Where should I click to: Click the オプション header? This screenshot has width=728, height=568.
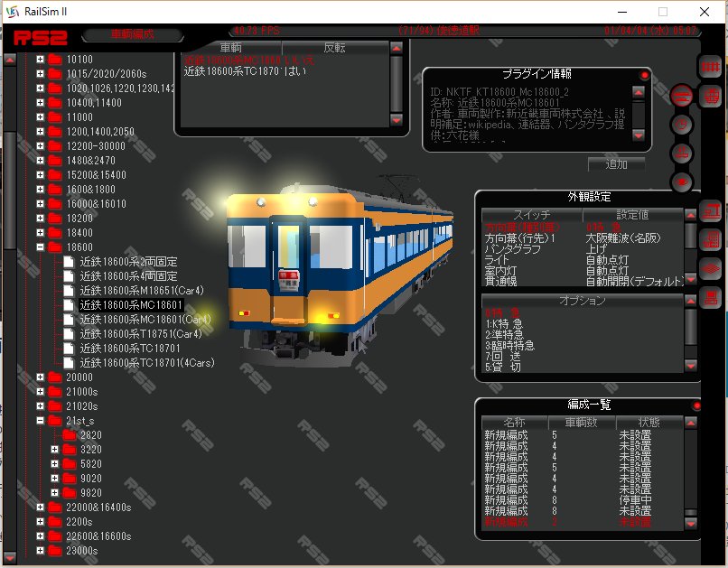coord(583,301)
